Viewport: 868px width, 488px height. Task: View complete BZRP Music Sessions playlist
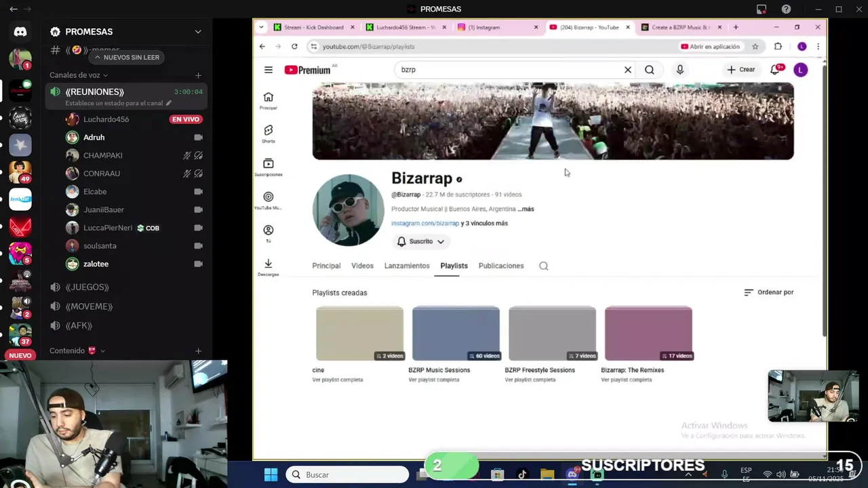(434, 380)
